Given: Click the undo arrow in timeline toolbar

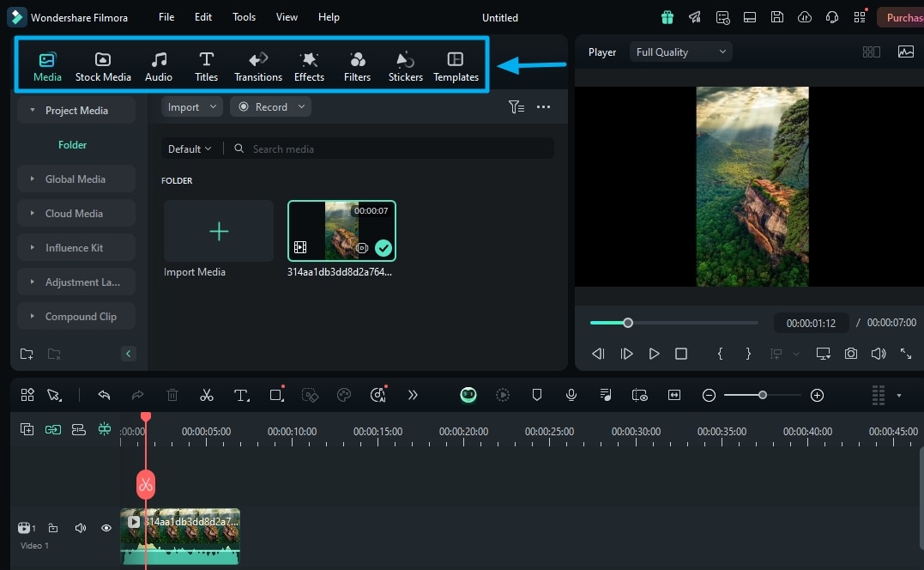Looking at the screenshot, I should click(x=104, y=395).
